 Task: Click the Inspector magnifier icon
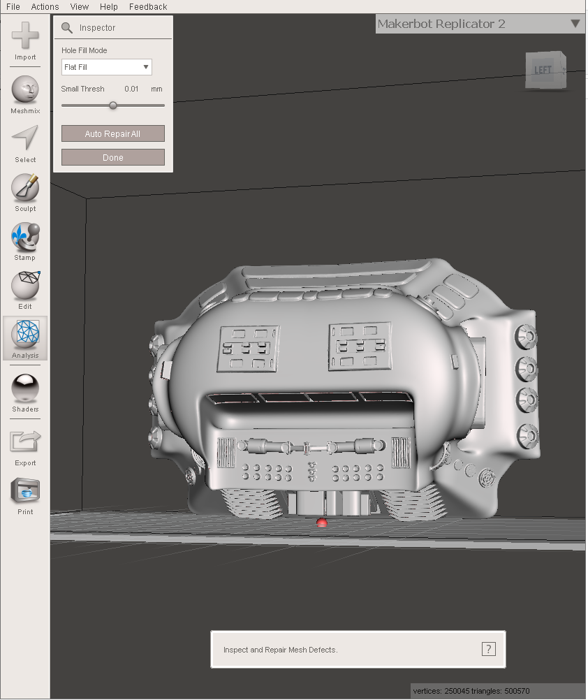point(67,28)
